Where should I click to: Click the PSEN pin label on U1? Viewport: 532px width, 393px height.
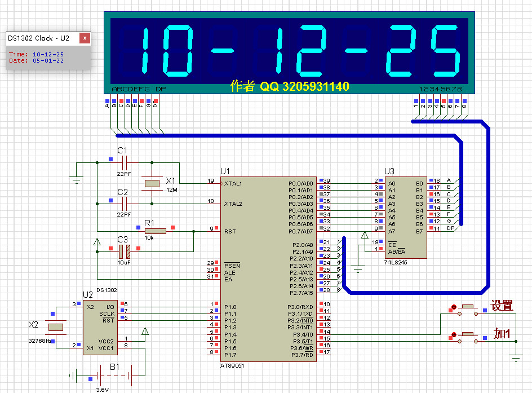[x=232, y=266]
